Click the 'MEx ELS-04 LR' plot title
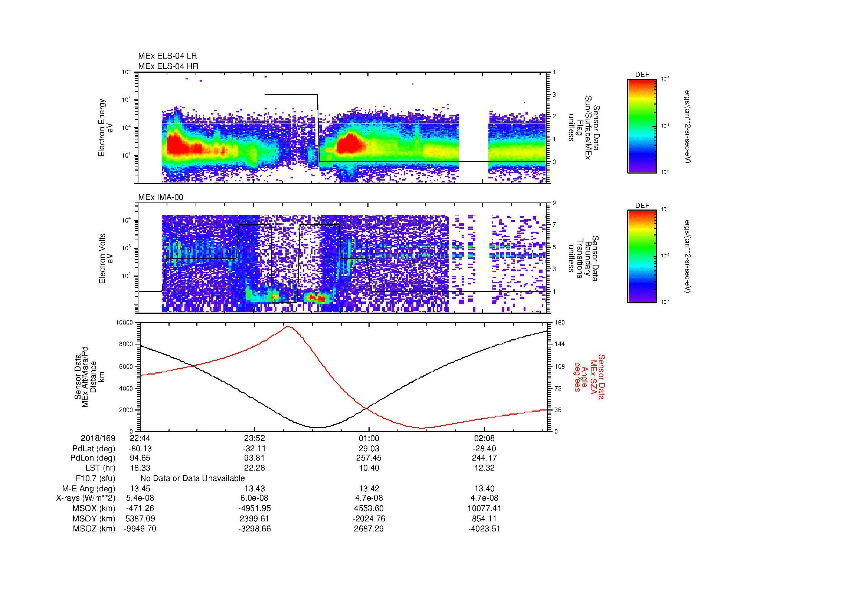 click(167, 56)
